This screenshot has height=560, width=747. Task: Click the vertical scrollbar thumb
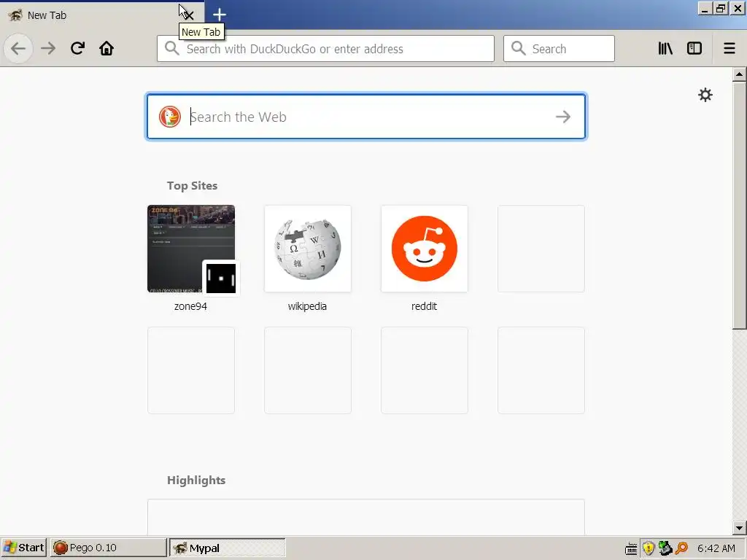tap(740, 205)
